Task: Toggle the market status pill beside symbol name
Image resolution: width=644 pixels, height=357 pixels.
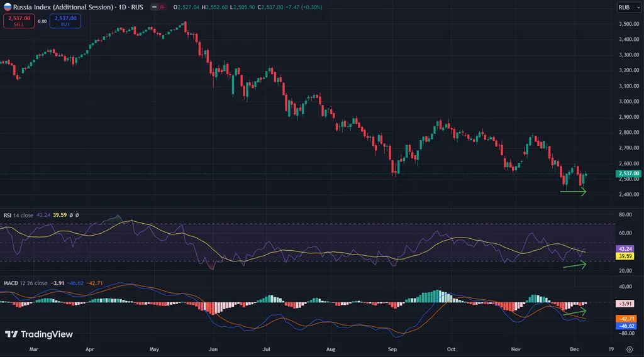Action: click(x=158, y=7)
